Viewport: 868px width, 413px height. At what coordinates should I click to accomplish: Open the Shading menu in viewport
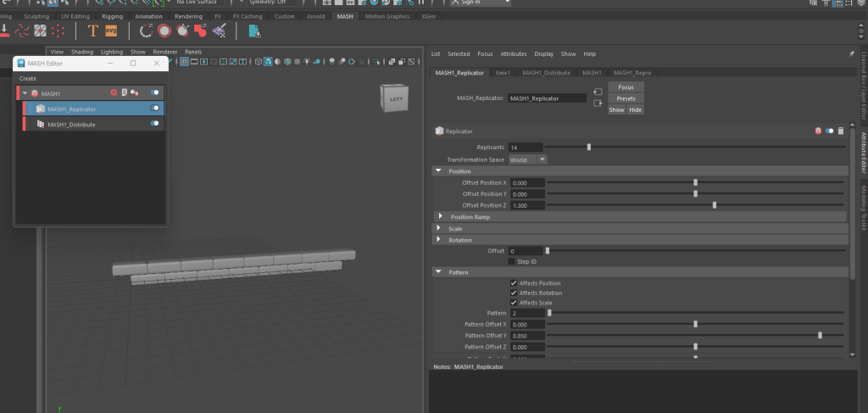[82, 52]
